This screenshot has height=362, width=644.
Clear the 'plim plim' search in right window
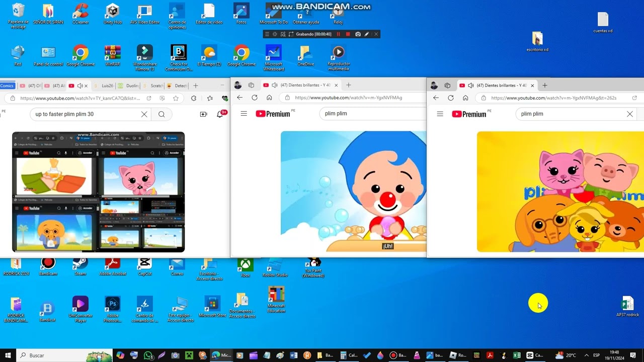(x=630, y=114)
